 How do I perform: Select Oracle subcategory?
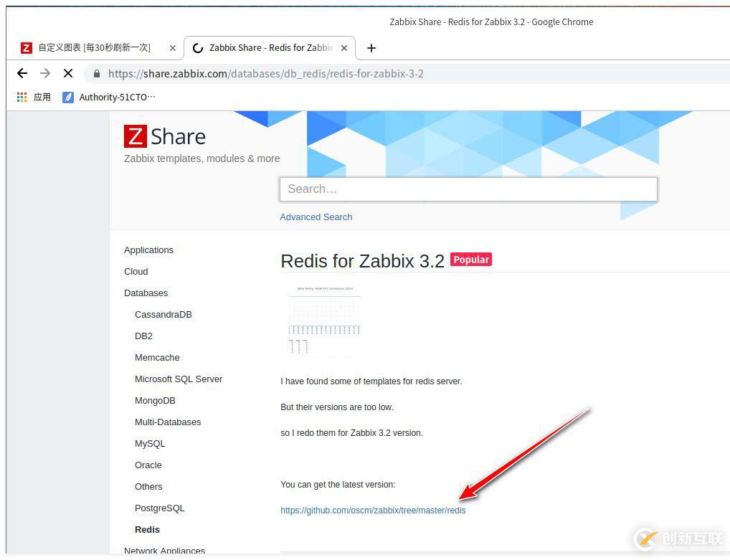[148, 465]
